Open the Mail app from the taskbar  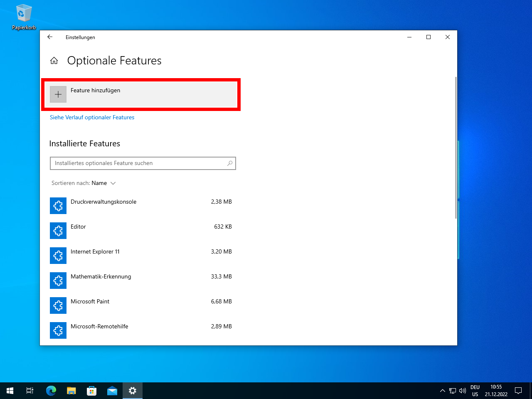112,391
